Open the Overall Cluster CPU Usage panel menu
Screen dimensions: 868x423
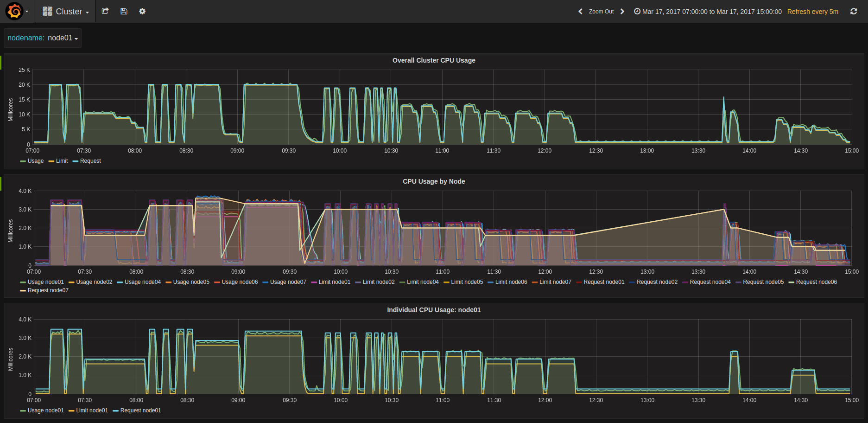pos(434,60)
